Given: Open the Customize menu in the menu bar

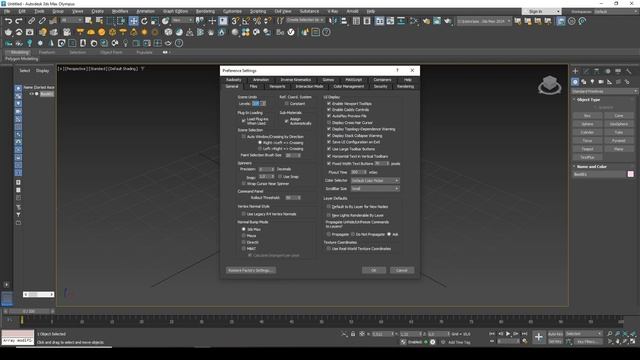Looking at the screenshot, I should tap(232, 11).
